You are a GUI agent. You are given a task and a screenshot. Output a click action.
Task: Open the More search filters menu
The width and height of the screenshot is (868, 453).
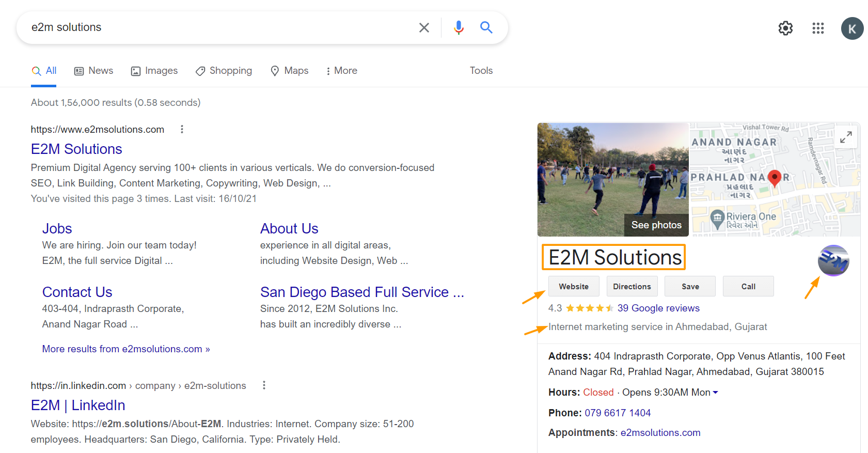[x=341, y=71]
